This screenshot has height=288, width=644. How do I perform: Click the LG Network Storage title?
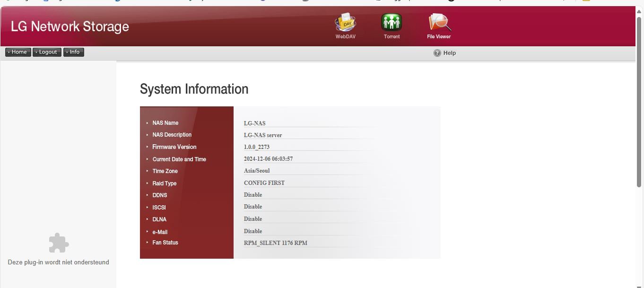point(70,26)
